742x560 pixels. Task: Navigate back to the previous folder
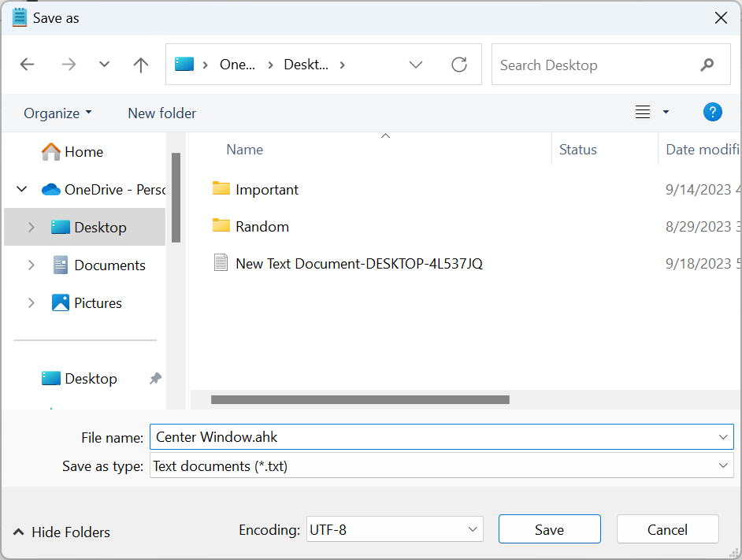[x=27, y=65]
